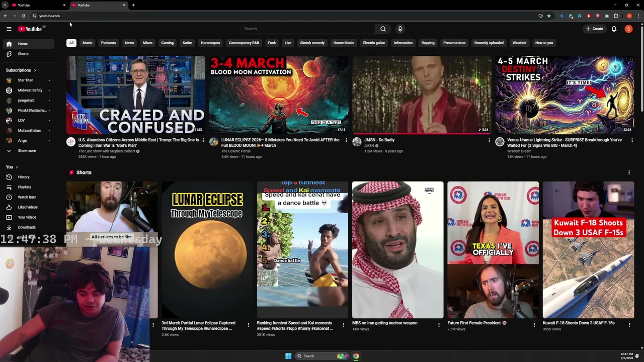The image size is (644, 362).
Task: Open Shorts in the sidebar
Action: pos(28,54)
